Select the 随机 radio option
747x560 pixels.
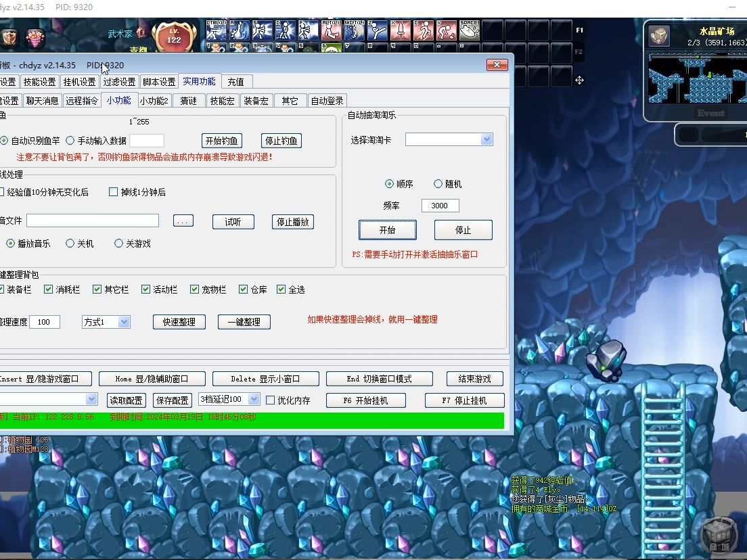click(x=438, y=184)
